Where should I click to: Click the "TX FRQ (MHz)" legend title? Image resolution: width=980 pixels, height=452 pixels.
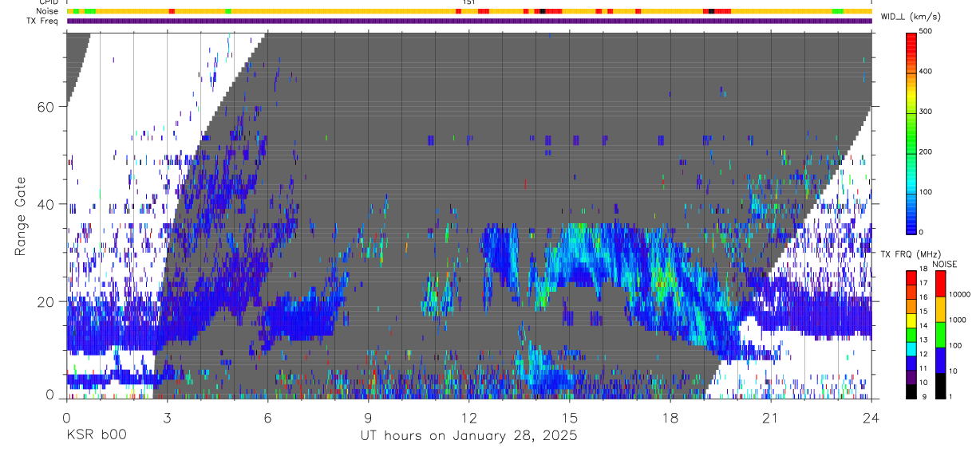point(909,254)
